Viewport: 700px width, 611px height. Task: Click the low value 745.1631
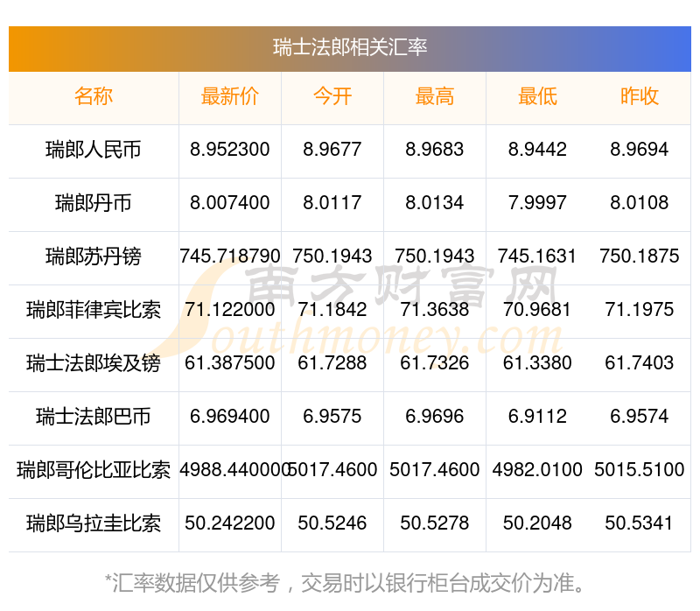pos(537,256)
